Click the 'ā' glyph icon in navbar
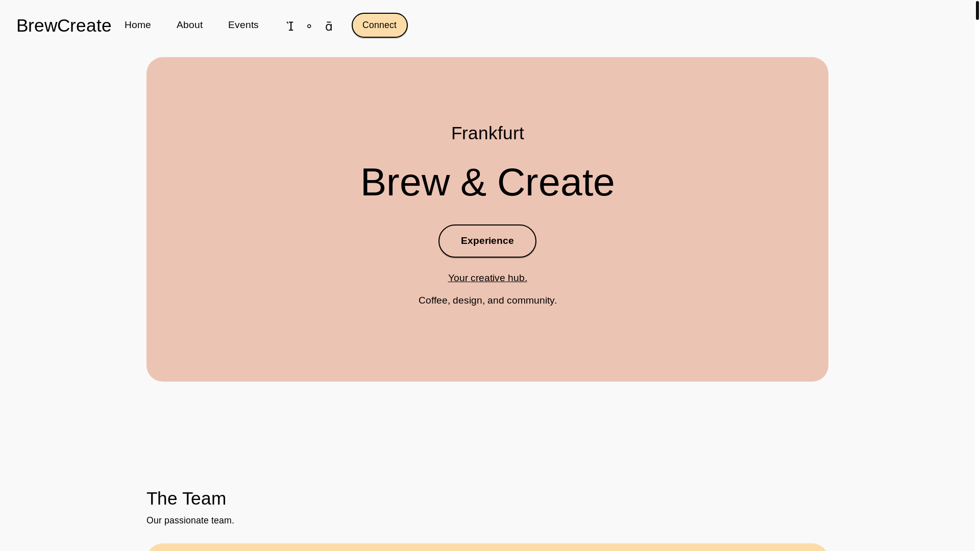 329,26
